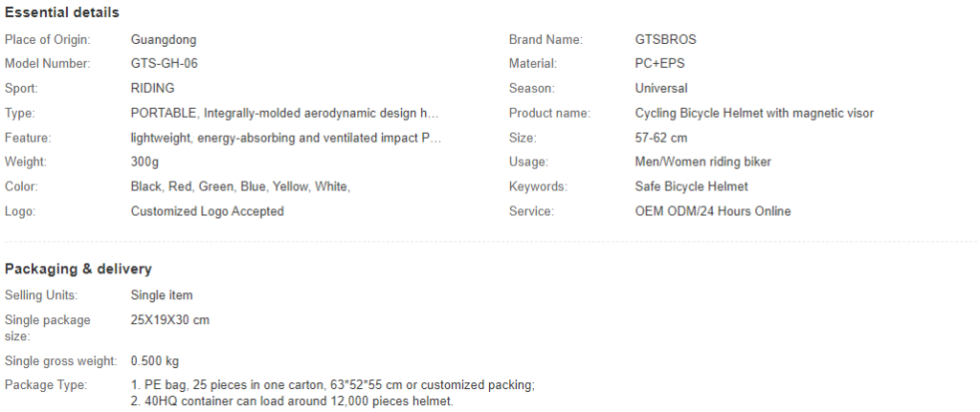
Task: Click the Single item selling units value
Action: pos(161,295)
